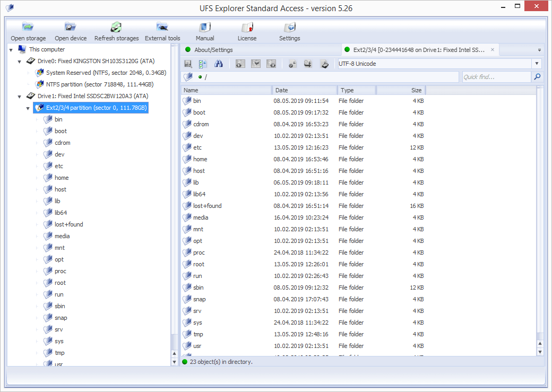Click the Open device toolbar icon
Screen dimensions: 552x392
click(x=71, y=27)
